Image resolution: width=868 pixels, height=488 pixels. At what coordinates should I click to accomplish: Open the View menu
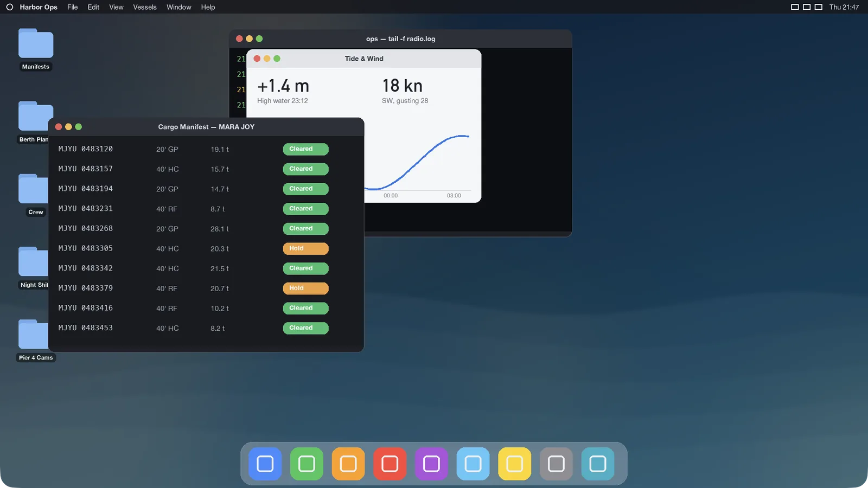(x=116, y=7)
